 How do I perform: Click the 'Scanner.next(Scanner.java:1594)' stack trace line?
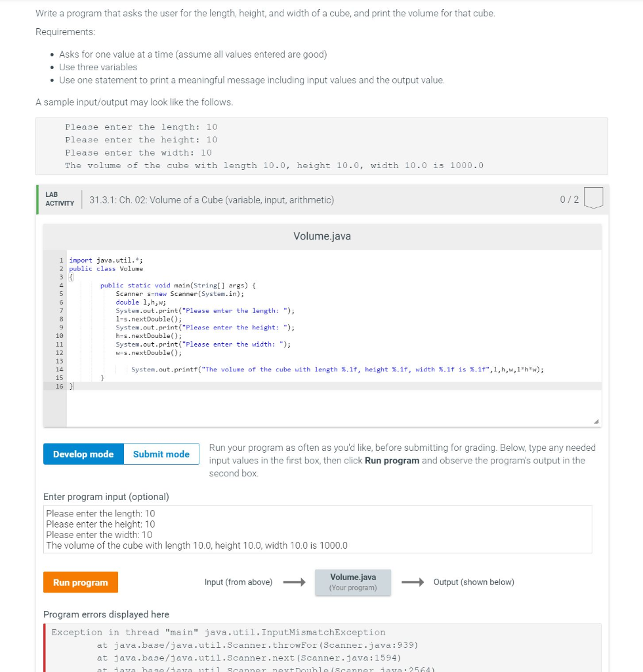(249, 658)
